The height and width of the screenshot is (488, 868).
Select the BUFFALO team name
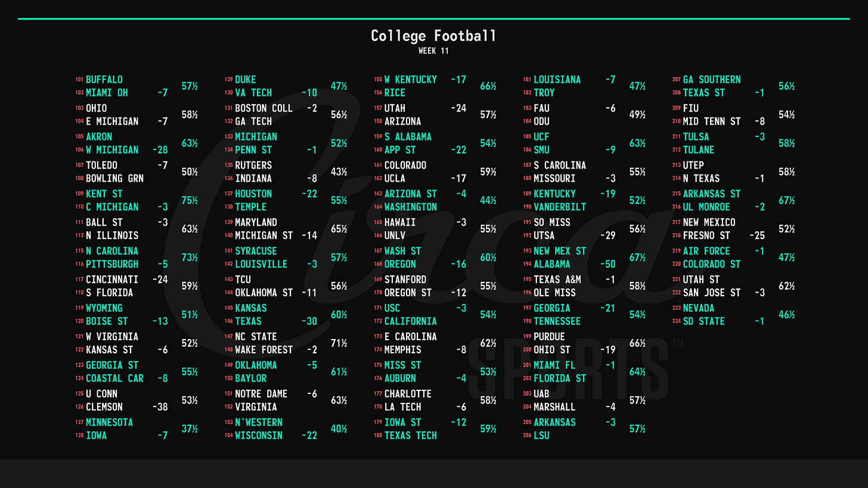coord(104,79)
